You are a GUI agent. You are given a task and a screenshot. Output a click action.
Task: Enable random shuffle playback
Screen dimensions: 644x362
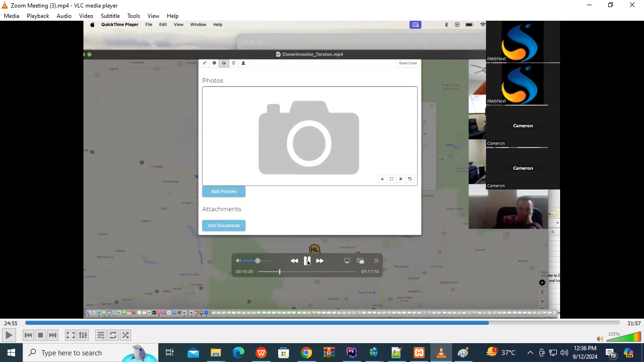pos(125,335)
